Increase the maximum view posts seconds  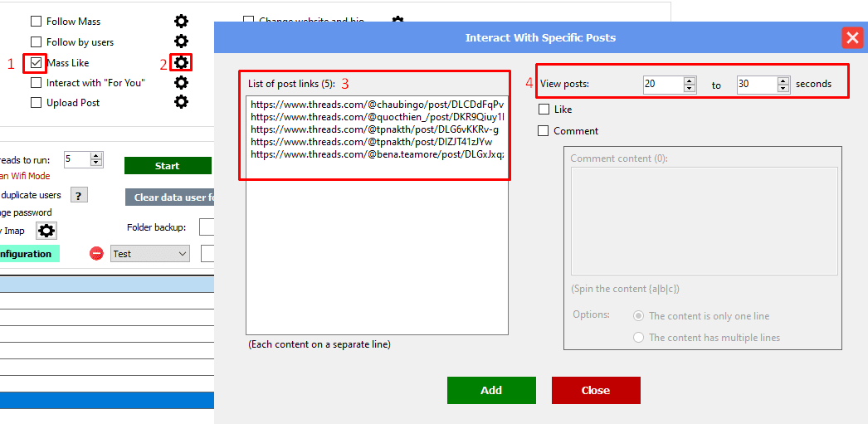(x=783, y=80)
